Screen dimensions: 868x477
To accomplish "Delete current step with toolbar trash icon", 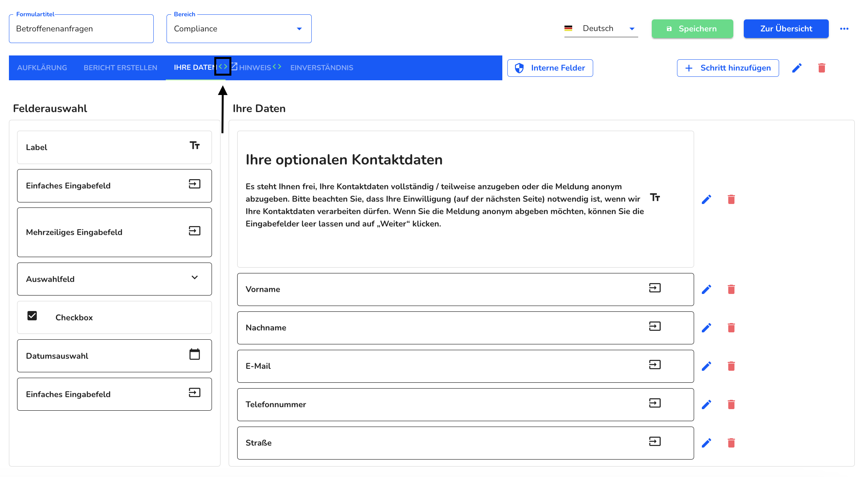I will coord(822,68).
